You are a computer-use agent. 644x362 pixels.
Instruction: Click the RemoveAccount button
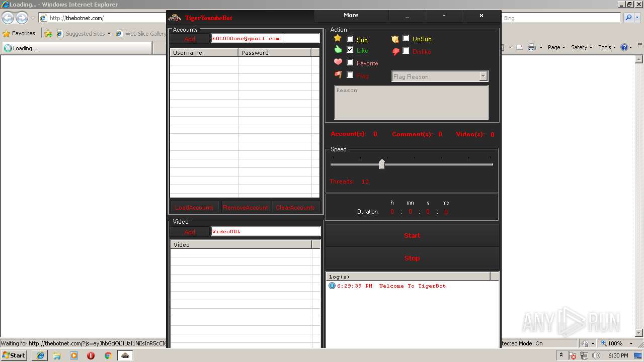[x=246, y=207]
